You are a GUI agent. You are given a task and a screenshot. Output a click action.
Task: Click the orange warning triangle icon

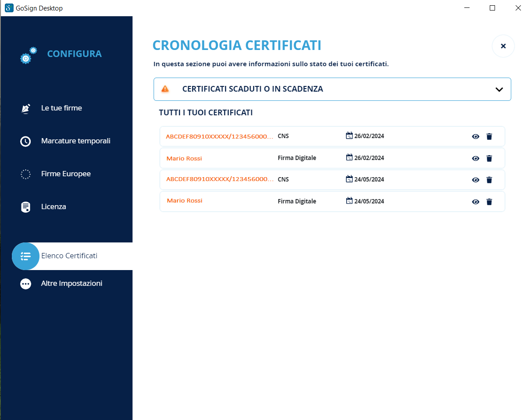[165, 89]
